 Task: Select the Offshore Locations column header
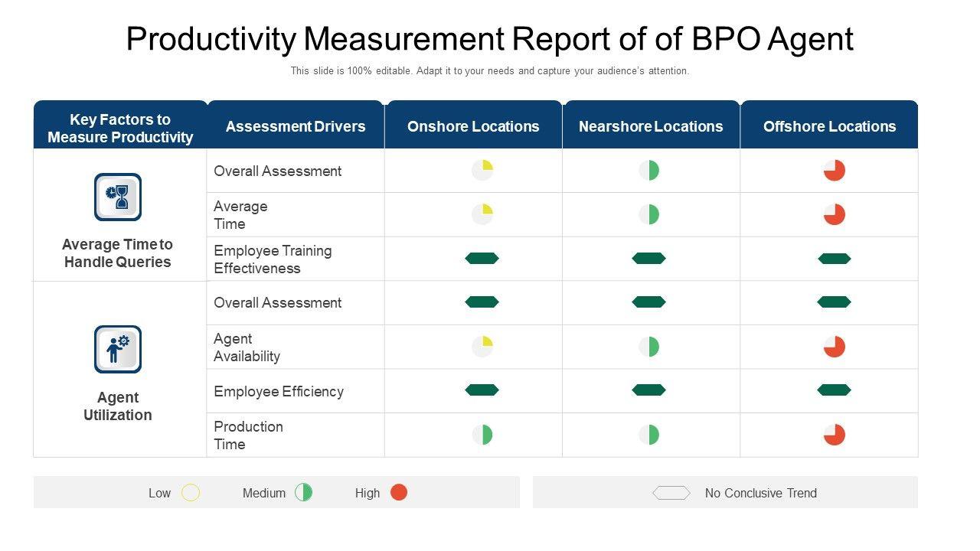[x=829, y=126]
